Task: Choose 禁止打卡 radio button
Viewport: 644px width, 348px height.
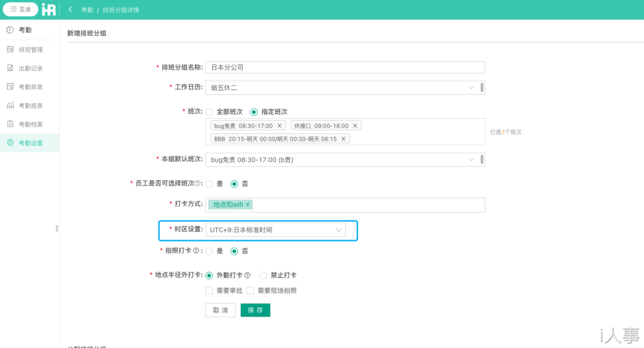Action: tap(264, 276)
